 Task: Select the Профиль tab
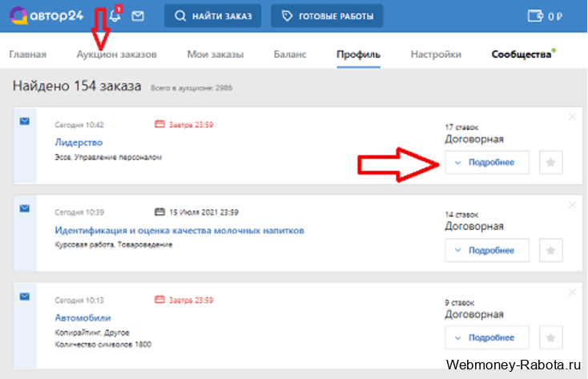click(x=359, y=54)
